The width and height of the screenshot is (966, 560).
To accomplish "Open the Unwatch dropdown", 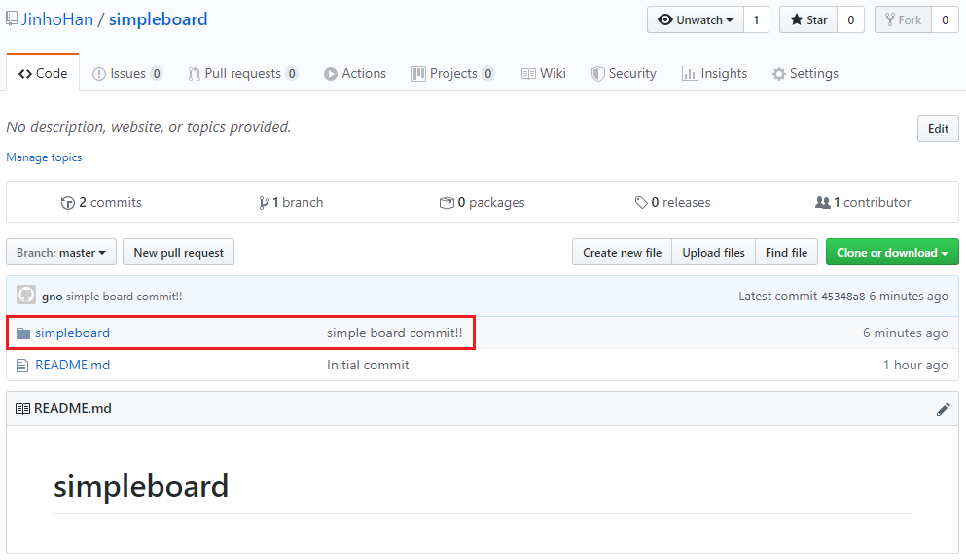I will tap(696, 19).
